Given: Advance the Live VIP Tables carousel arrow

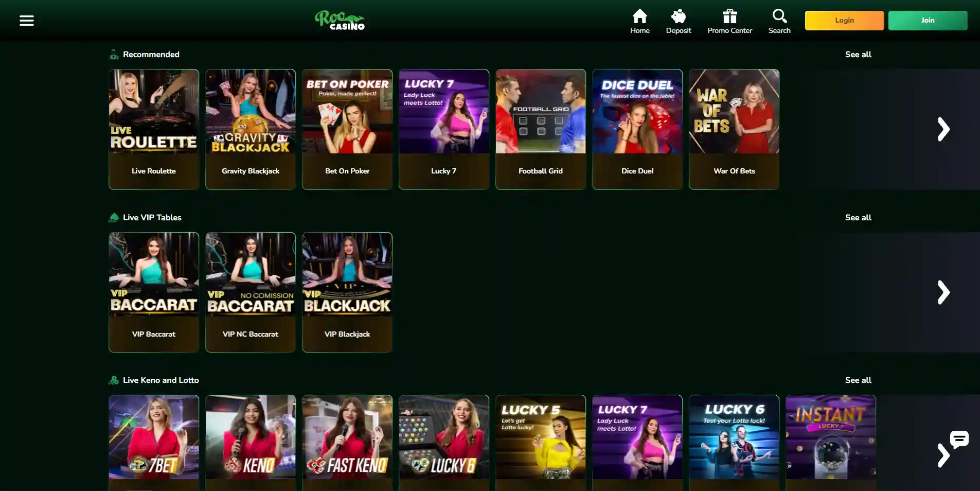Looking at the screenshot, I should [x=943, y=292].
